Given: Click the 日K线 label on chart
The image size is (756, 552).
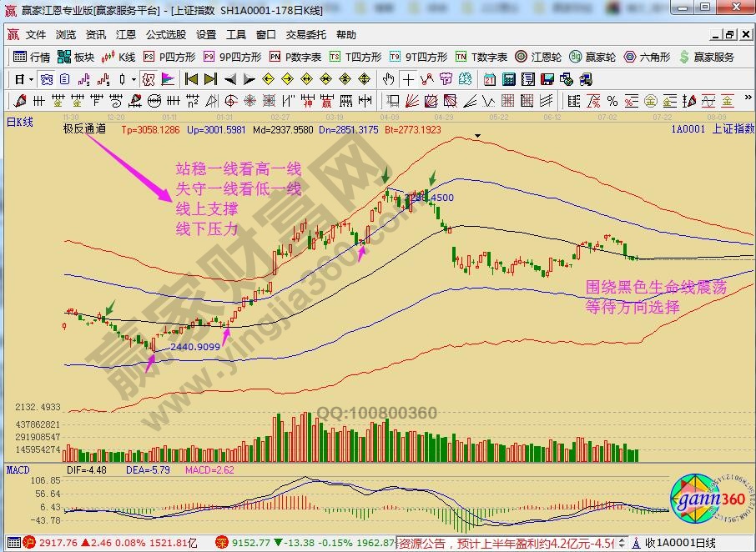Looking at the screenshot, I should coord(20,122).
